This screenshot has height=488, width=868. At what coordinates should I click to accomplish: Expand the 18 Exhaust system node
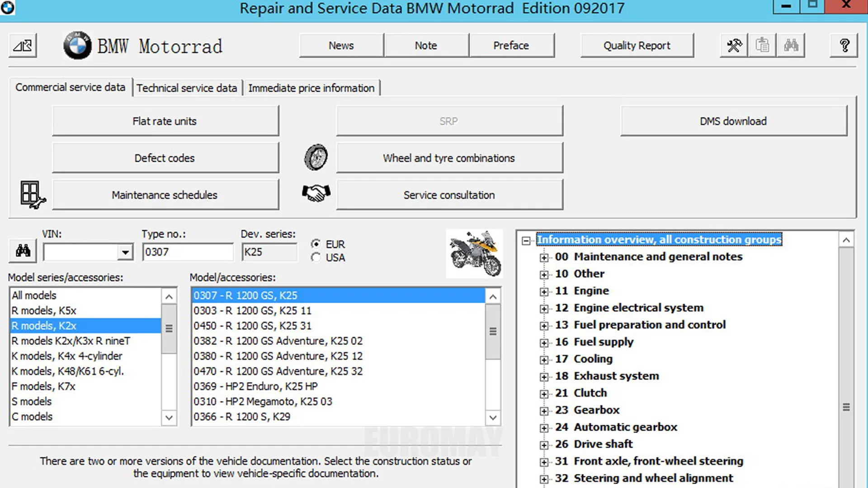point(544,377)
